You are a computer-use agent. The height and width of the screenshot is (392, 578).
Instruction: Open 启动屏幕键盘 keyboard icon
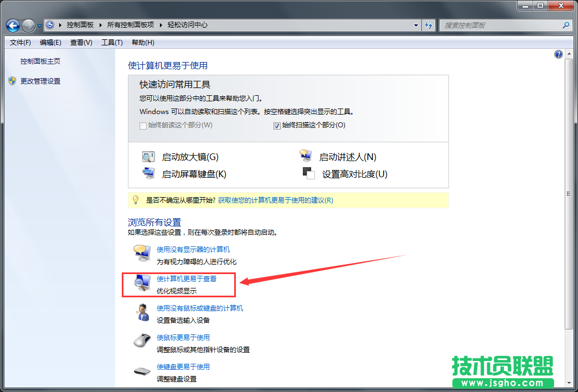(148, 173)
